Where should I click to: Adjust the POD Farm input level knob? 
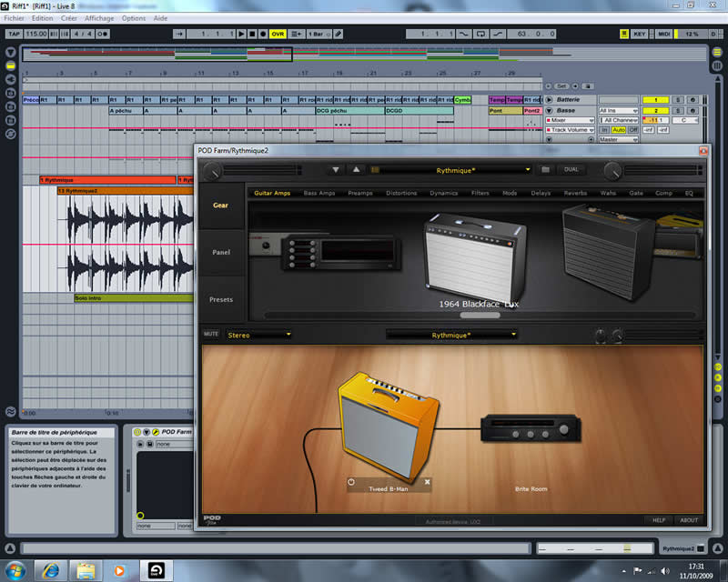tap(212, 171)
